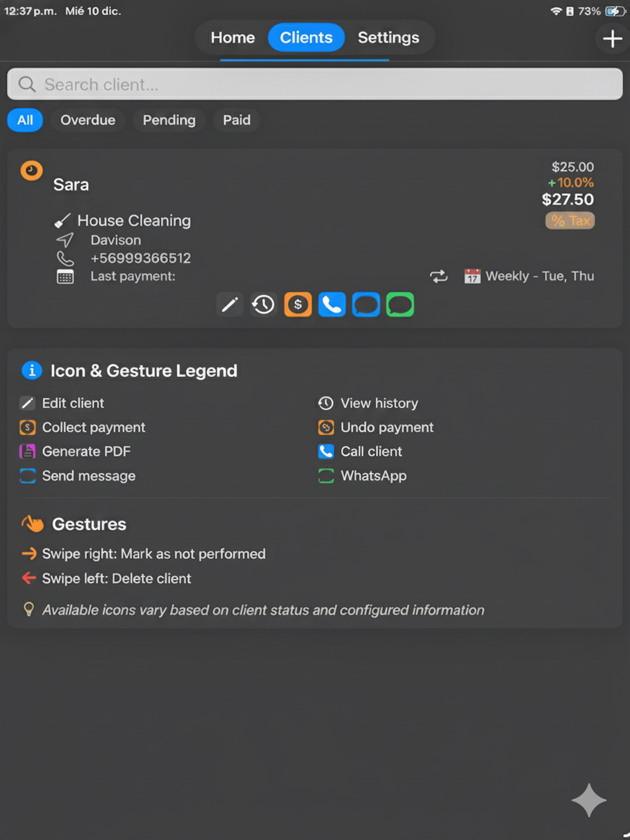Tap the location arrow icon beside Davison

[x=65, y=240]
